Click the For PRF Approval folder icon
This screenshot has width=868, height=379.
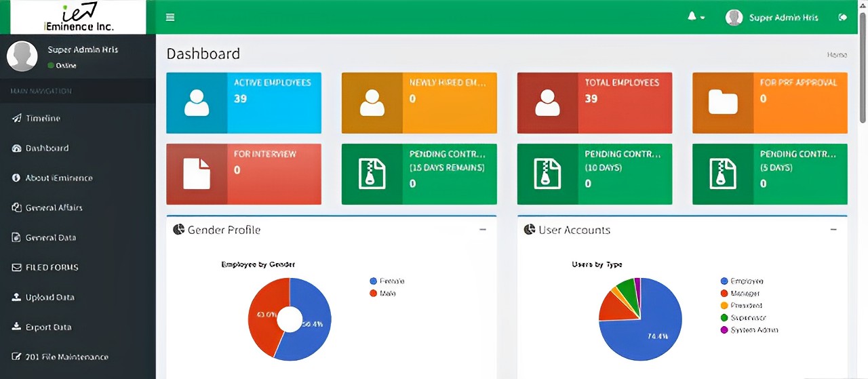(723, 103)
